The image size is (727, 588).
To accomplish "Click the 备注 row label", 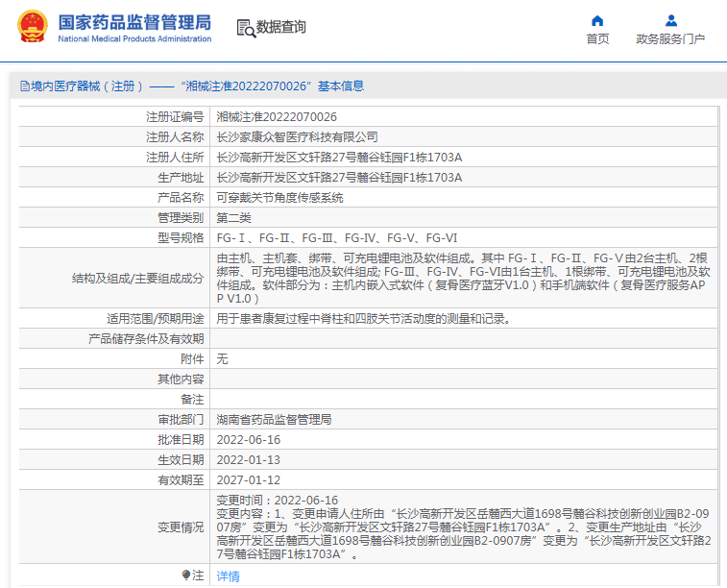I will (192, 400).
